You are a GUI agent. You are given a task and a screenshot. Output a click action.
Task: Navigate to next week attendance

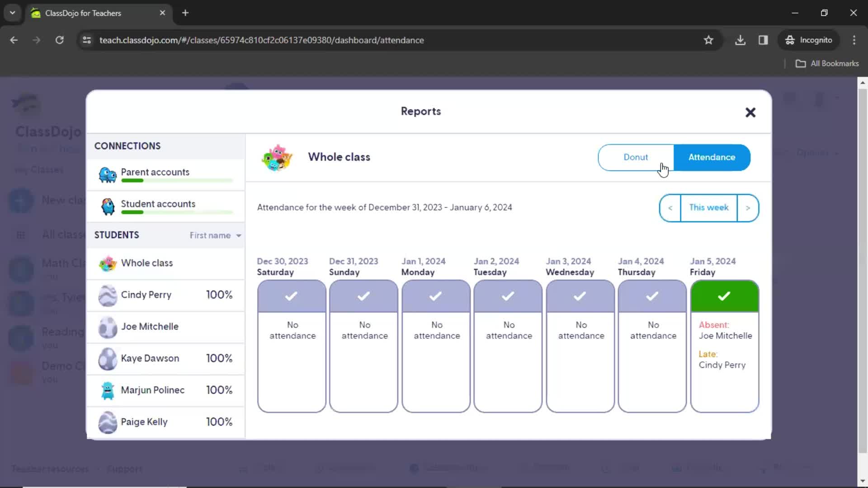pyautogui.click(x=748, y=207)
